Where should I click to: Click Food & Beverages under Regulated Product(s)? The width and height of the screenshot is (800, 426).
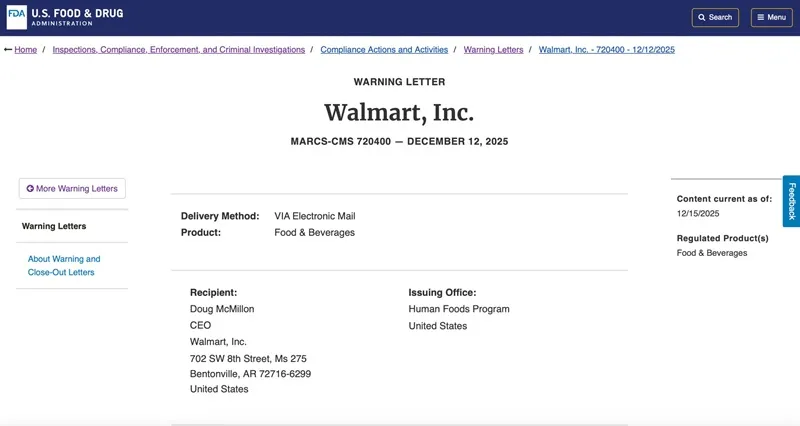click(712, 253)
